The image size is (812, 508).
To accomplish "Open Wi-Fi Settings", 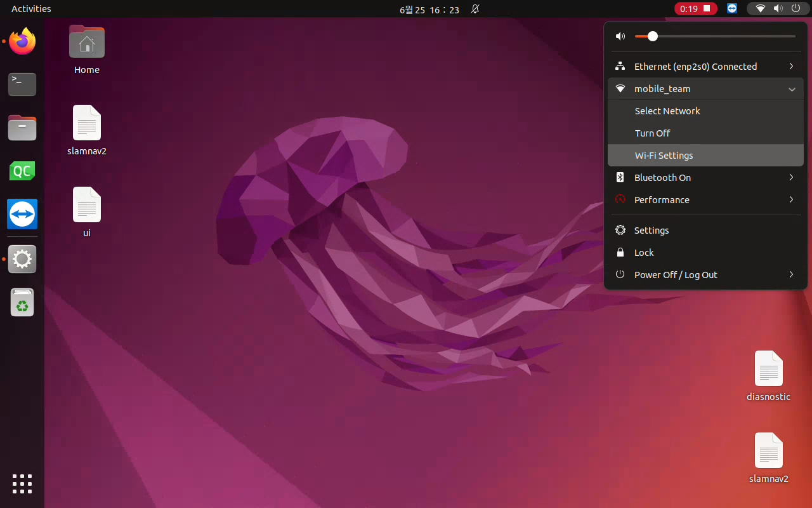I will pyautogui.click(x=705, y=156).
